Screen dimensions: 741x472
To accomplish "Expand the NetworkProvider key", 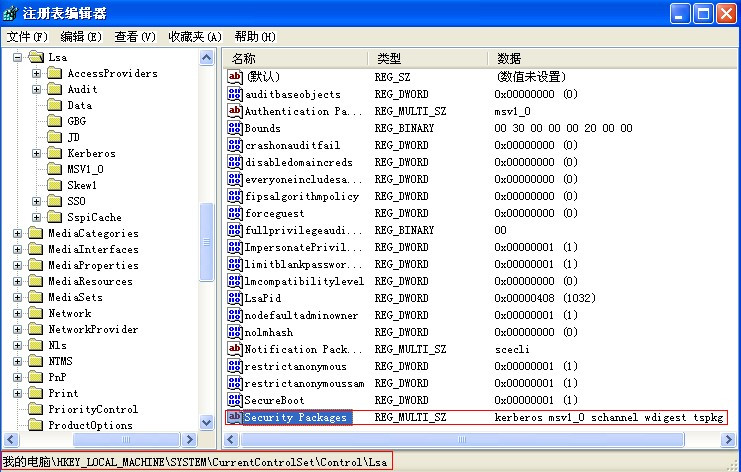I will pyautogui.click(x=17, y=330).
